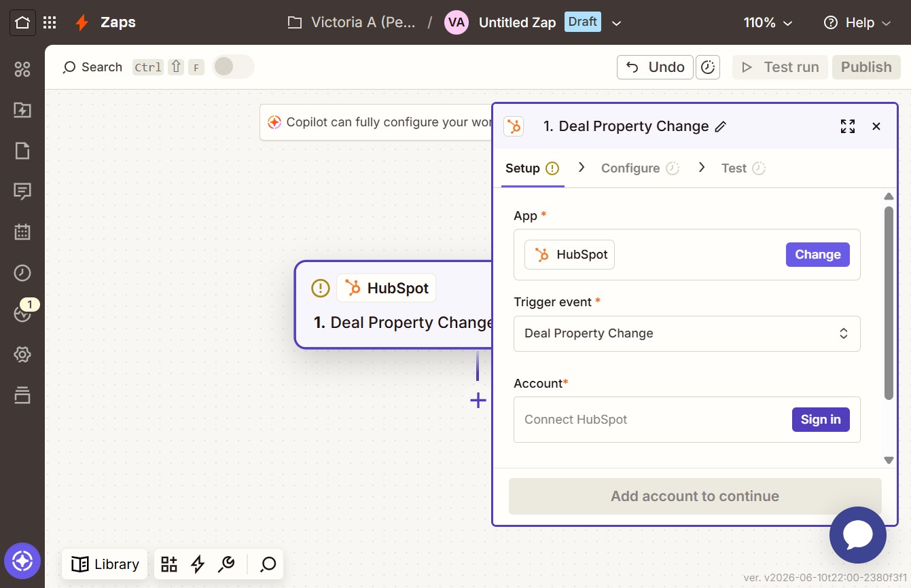Click the Publish button
Image resolution: width=911 pixels, height=588 pixels.
pyautogui.click(x=866, y=67)
